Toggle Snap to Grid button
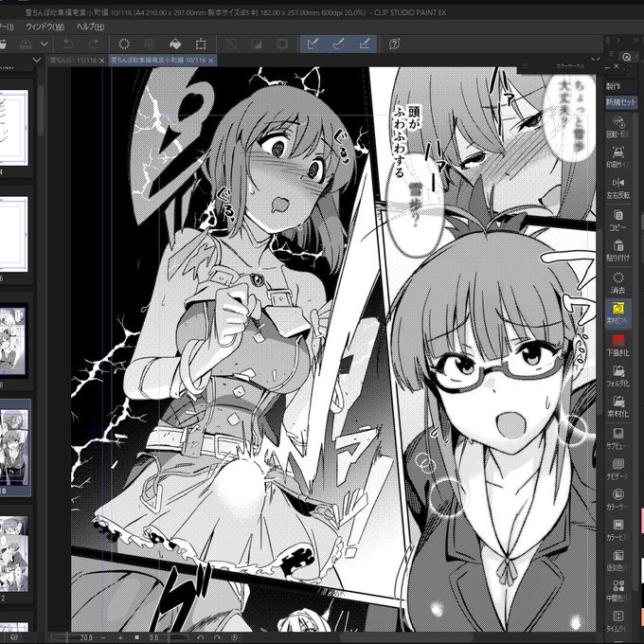Viewport: 644px width, 644px height. (365, 44)
